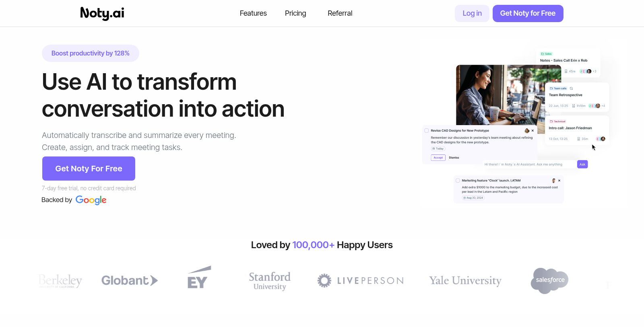Click the avatar on Revise CAD Designs card
This screenshot has width=644, height=327.
(527, 131)
